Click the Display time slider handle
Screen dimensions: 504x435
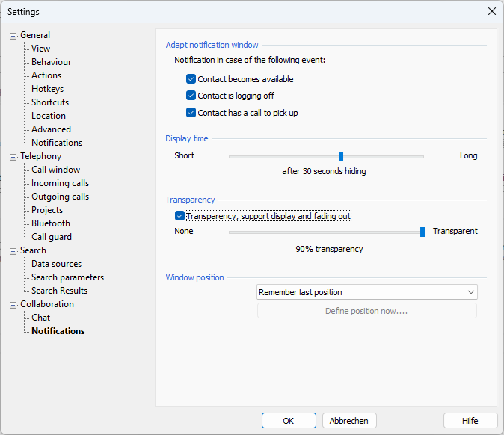point(341,156)
